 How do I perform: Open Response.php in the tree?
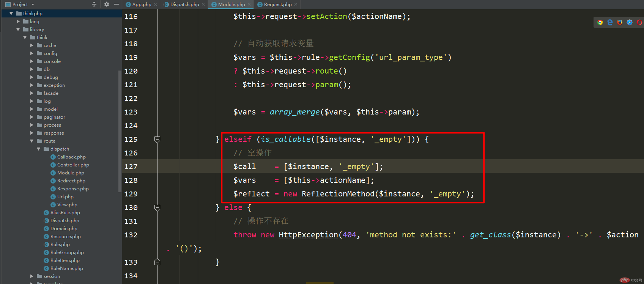73,188
